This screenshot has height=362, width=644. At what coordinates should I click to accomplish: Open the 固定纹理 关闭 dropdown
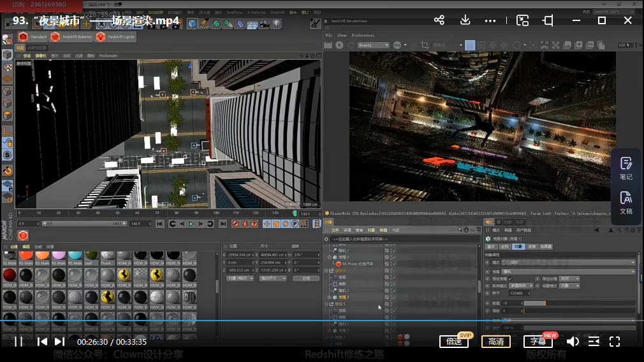569,279
